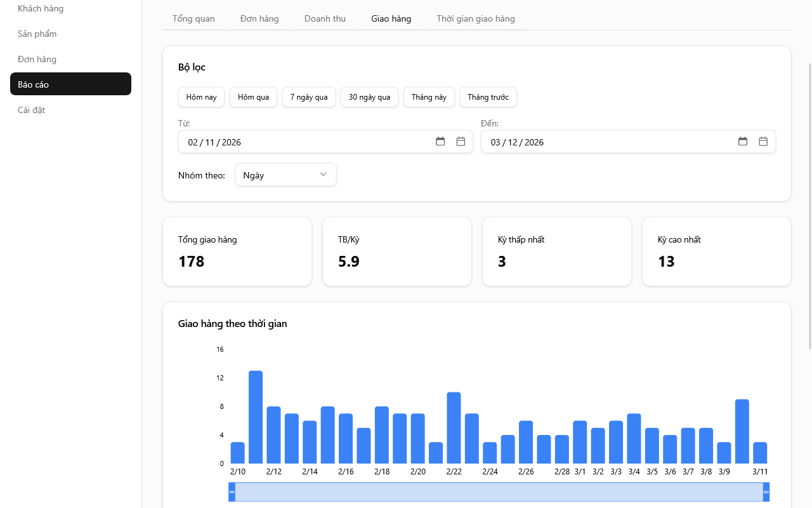The height and width of the screenshot is (508, 812).
Task: Switch to the Tổng quan tab
Action: click(193, 18)
